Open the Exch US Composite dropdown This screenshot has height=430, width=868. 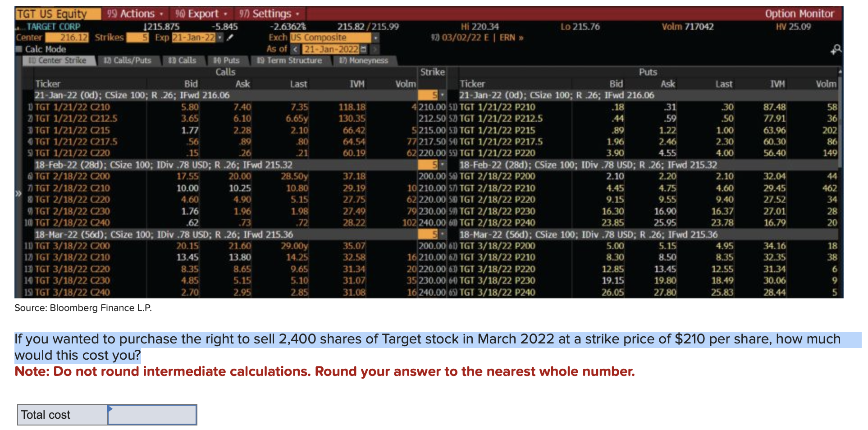pos(376,38)
